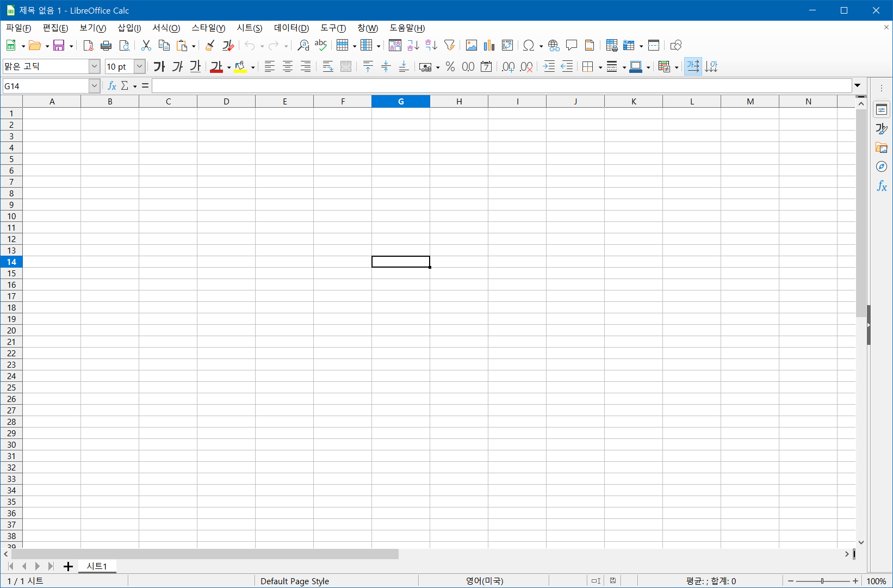This screenshot has height=588, width=893.
Task: Insert an image via toolbar icon
Action: 472,45
